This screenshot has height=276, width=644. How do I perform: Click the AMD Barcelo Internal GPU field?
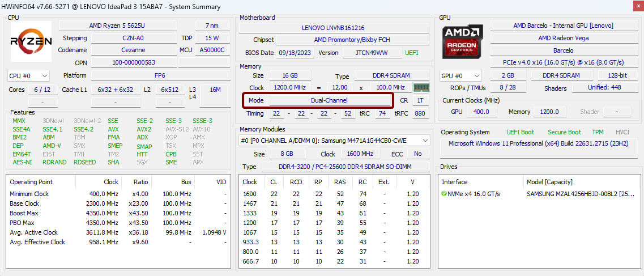pyautogui.click(x=563, y=26)
